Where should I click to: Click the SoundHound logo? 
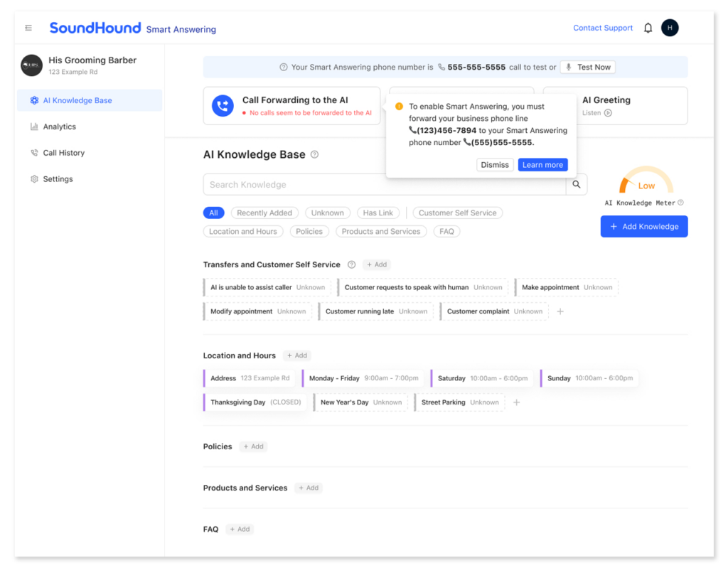coord(95,28)
